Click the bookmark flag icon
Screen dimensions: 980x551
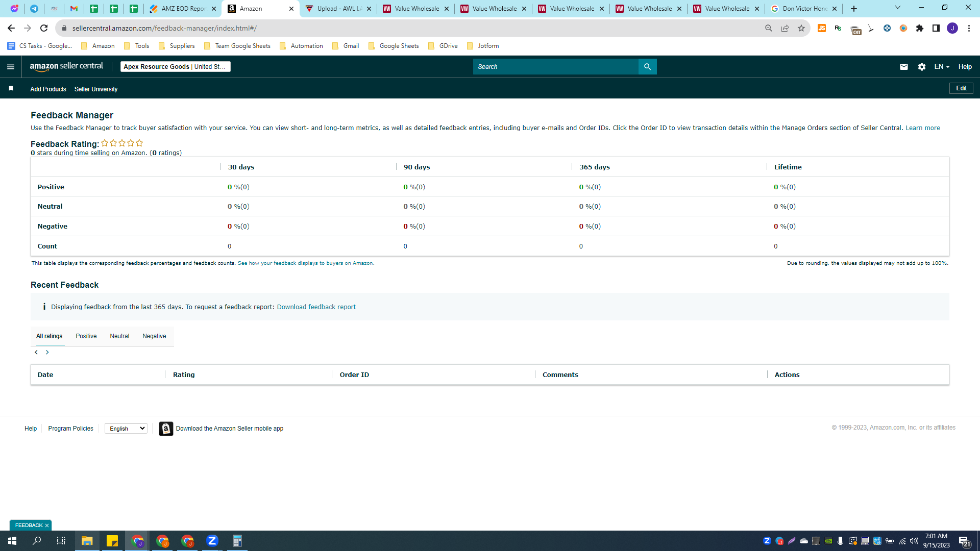11,89
